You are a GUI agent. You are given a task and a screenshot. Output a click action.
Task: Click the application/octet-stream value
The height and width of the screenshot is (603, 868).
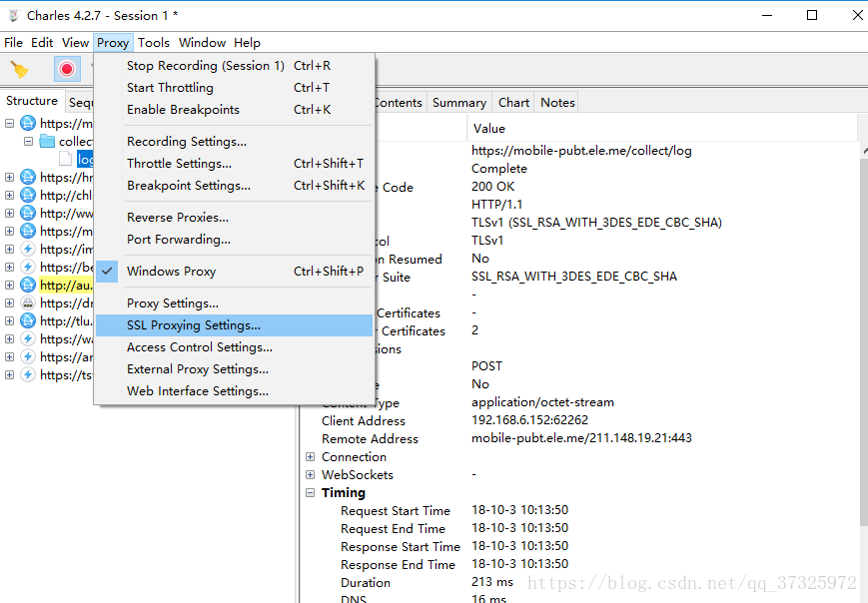tap(542, 402)
